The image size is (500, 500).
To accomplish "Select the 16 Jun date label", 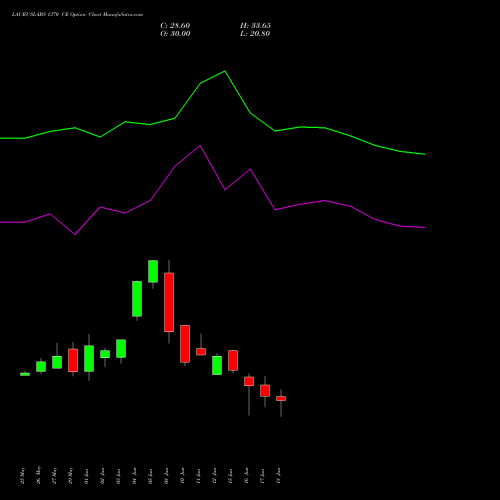I will [x=246, y=476].
